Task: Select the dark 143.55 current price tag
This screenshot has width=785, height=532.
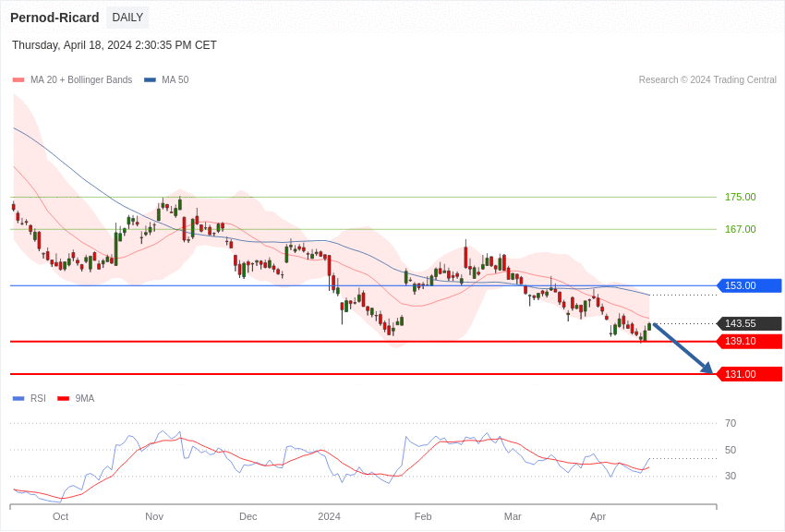Action: click(749, 323)
